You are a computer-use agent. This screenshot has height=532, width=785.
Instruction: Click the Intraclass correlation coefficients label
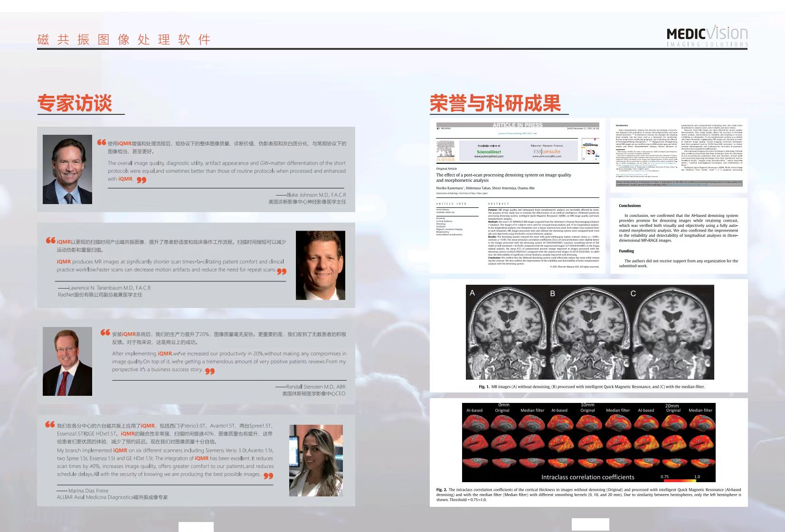[587, 477]
